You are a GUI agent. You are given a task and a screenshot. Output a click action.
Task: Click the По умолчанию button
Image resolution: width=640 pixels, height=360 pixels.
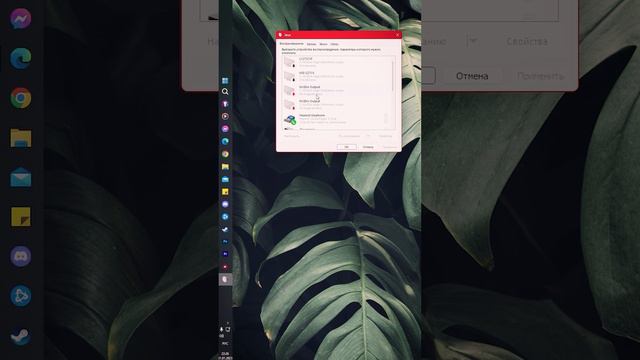point(349,136)
